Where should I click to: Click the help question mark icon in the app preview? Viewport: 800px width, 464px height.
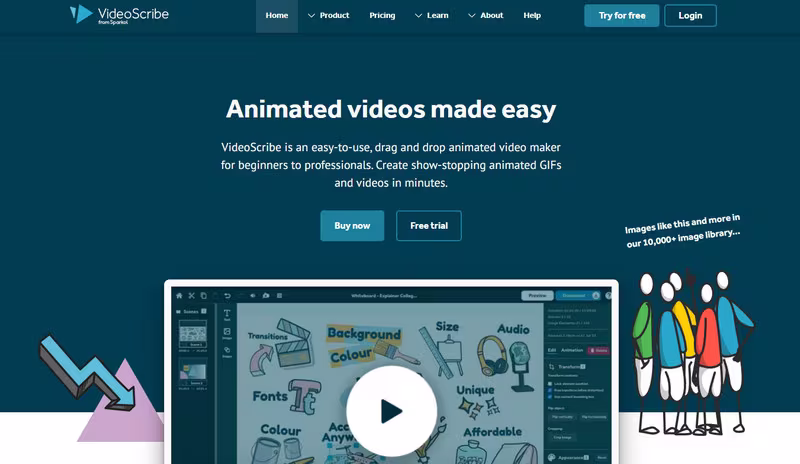click(608, 296)
